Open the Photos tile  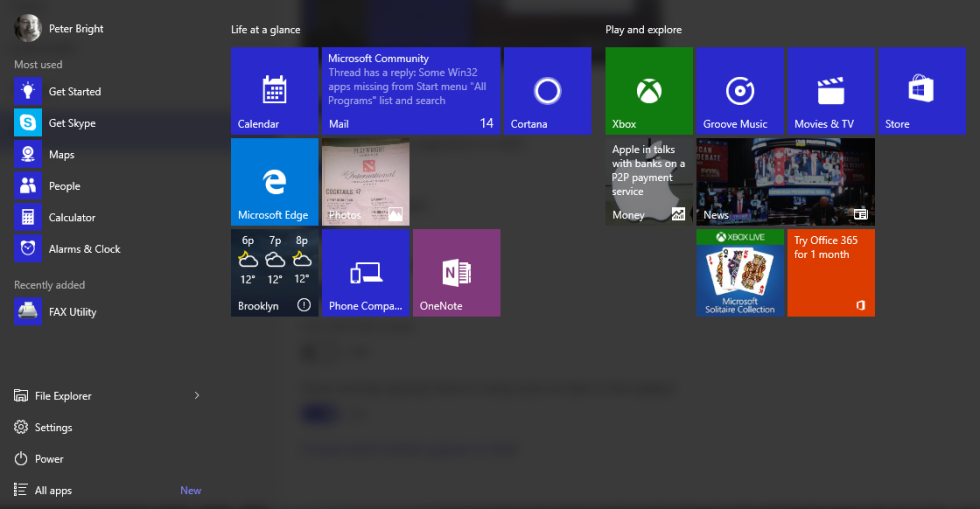366,182
